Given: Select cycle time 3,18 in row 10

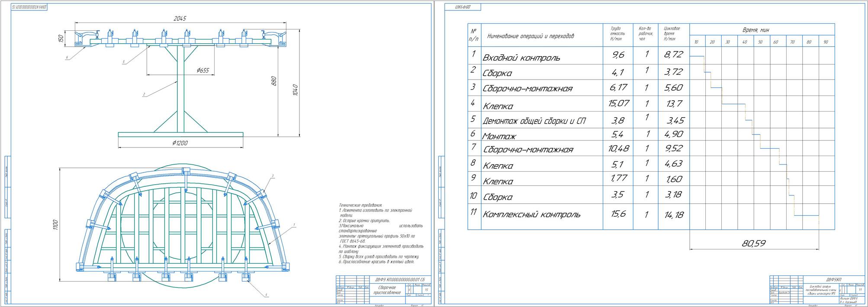Looking at the screenshot, I should (x=673, y=195).
